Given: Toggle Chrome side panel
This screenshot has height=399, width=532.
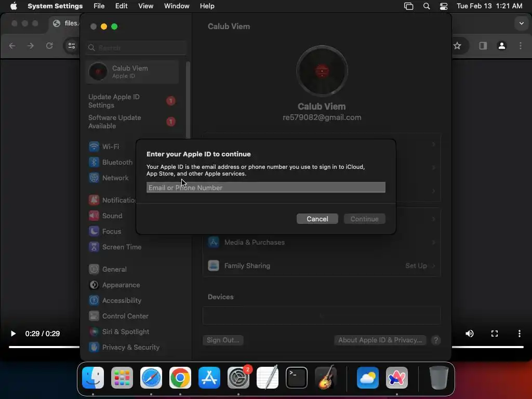Looking at the screenshot, I should click(x=483, y=46).
